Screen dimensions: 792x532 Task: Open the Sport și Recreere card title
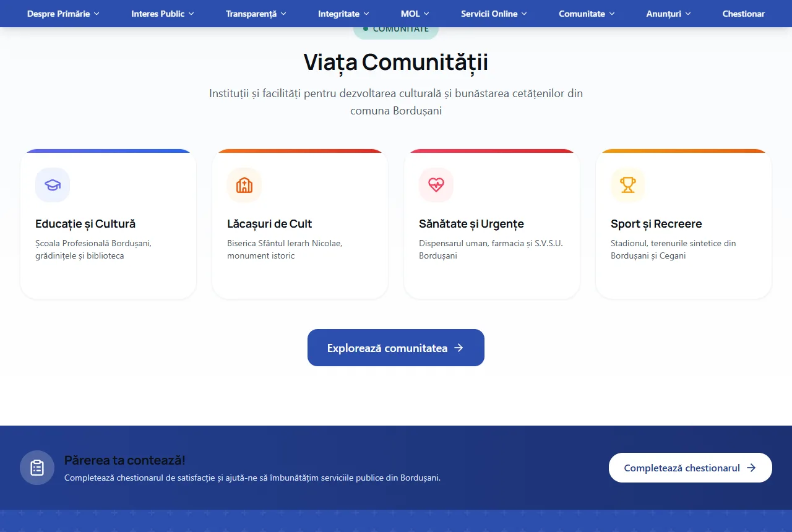pos(656,224)
